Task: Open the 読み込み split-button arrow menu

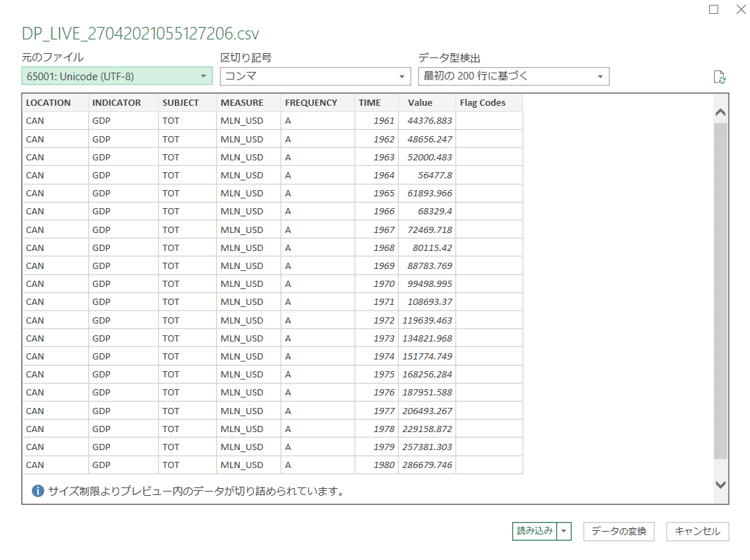Action: point(565,531)
